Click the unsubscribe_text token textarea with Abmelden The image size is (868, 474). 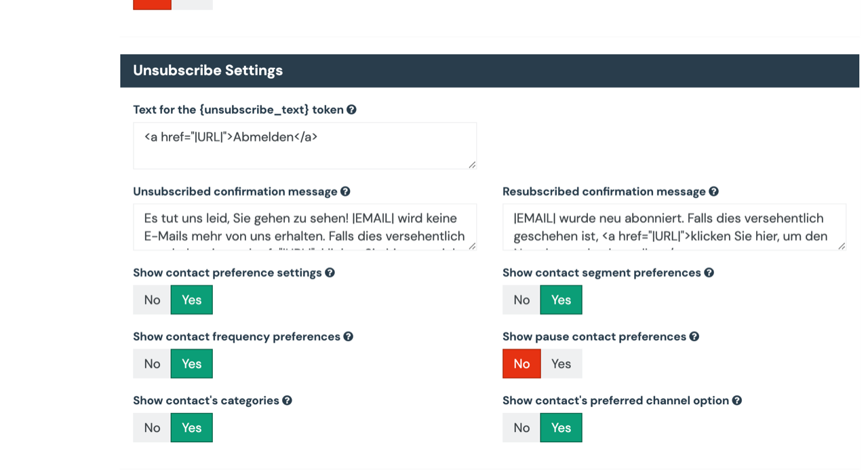coord(304,146)
